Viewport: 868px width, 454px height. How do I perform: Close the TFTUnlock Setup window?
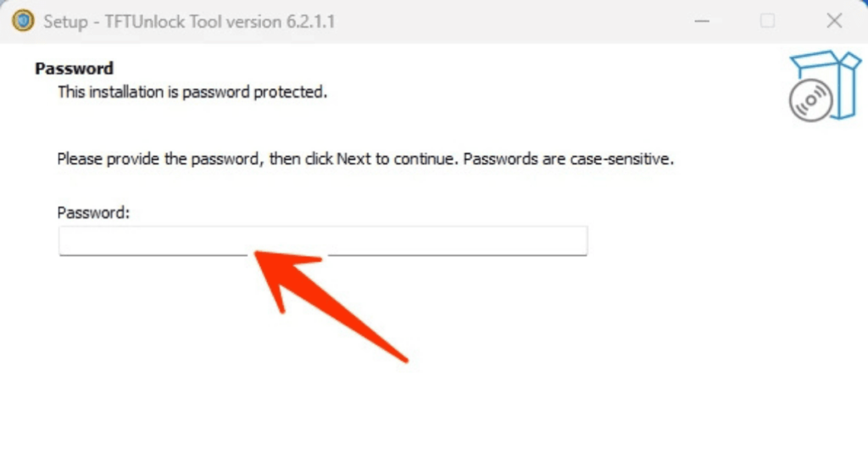834,21
